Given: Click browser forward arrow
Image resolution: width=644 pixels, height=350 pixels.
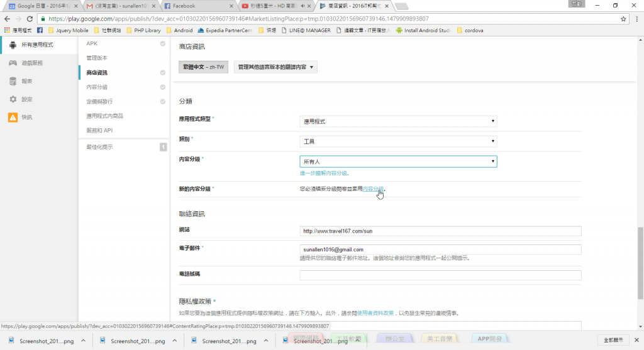Looking at the screenshot, I should coord(18,19).
